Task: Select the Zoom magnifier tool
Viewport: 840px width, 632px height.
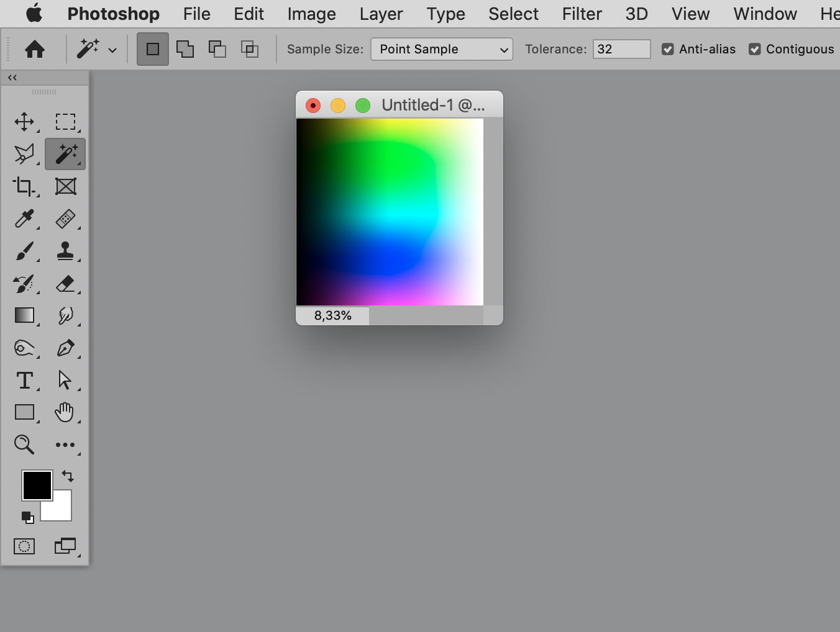Action: [x=24, y=445]
